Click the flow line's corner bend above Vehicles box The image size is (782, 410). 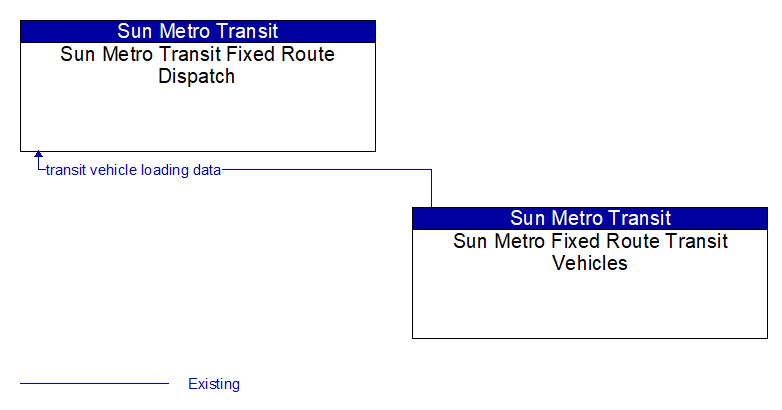pos(431,170)
